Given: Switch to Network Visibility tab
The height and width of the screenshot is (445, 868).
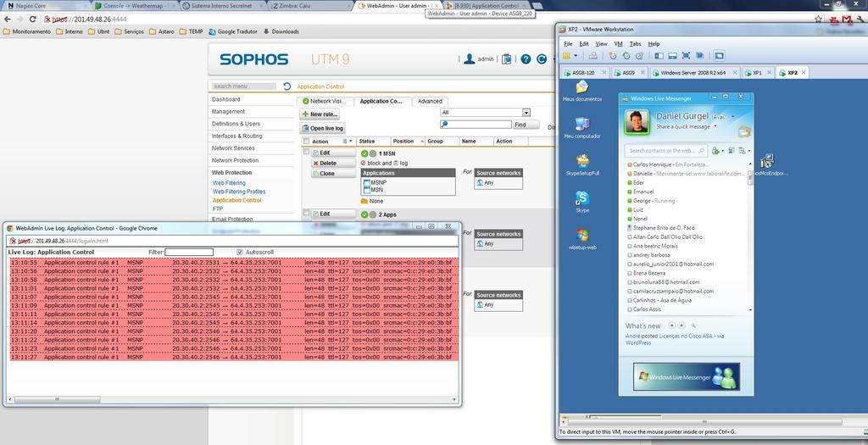Looking at the screenshot, I should pos(325,101).
